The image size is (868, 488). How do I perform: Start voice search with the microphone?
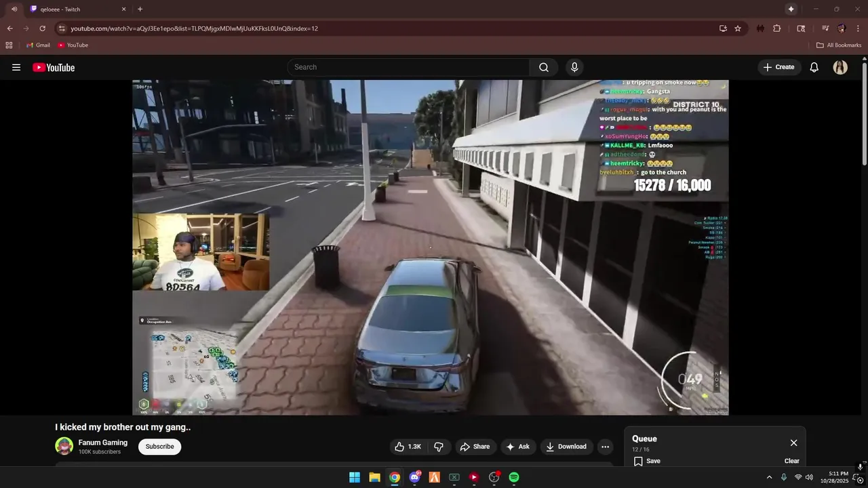pyautogui.click(x=574, y=67)
